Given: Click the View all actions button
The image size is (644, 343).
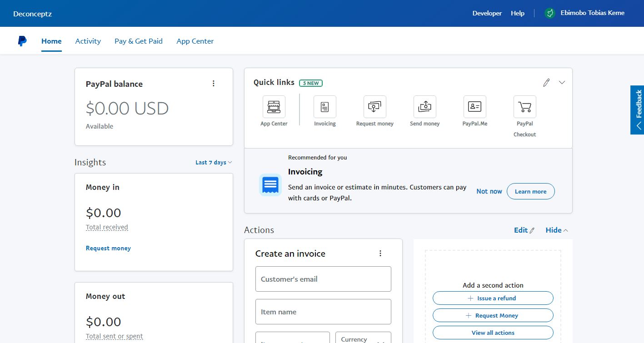Looking at the screenshot, I should (x=493, y=333).
